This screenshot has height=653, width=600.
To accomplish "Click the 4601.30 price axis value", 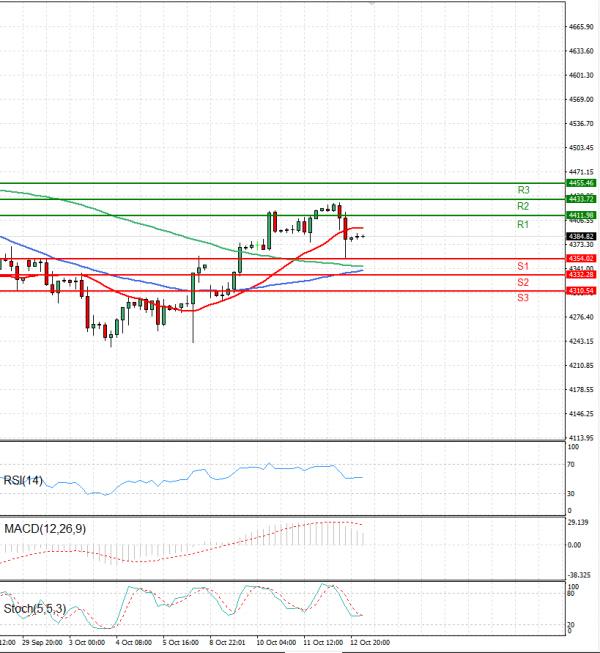I will pyautogui.click(x=581, y=75).
